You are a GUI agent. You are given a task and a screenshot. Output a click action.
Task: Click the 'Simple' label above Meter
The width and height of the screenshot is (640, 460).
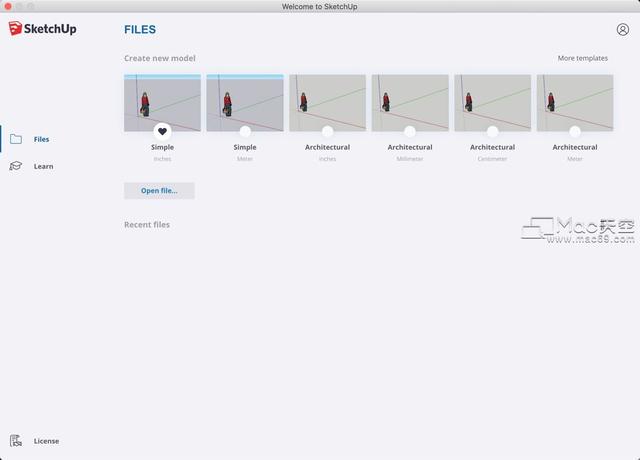pyautogui.click(x=245, y=147)
